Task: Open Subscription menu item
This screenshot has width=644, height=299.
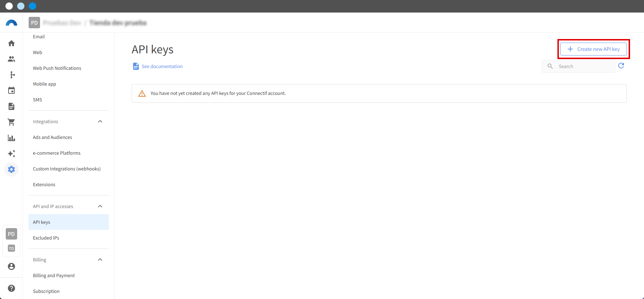Action: (x=69, y=291)
